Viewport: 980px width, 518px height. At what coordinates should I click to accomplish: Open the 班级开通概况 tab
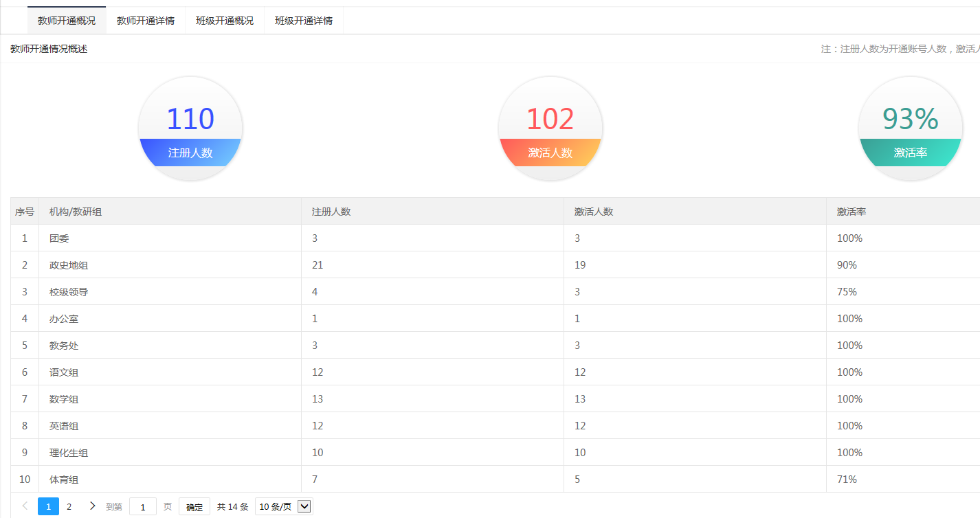(x=225, y=21)
